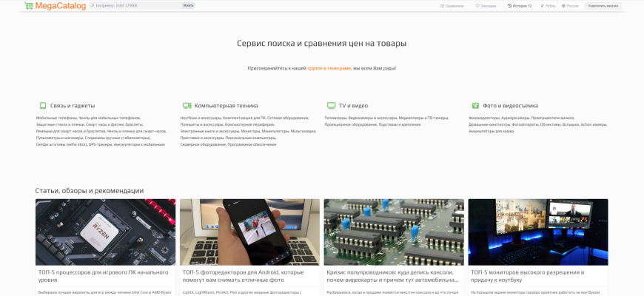
Task: Open История 12 browsing history
Action: (520, 6)
